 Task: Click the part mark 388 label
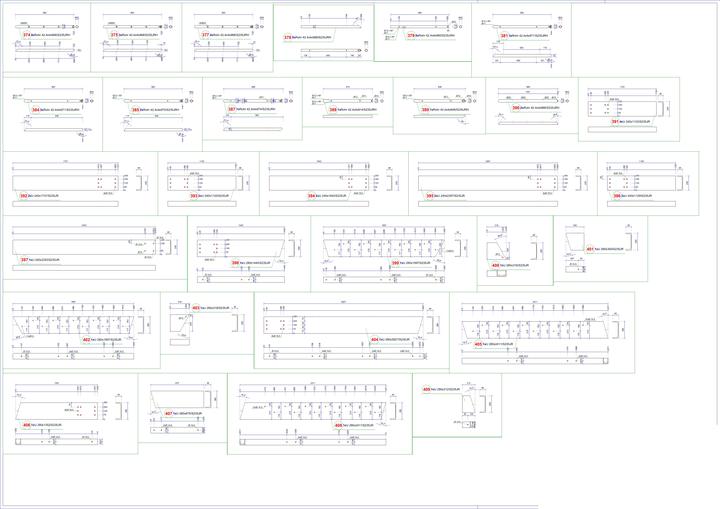[x=333, y=110]
